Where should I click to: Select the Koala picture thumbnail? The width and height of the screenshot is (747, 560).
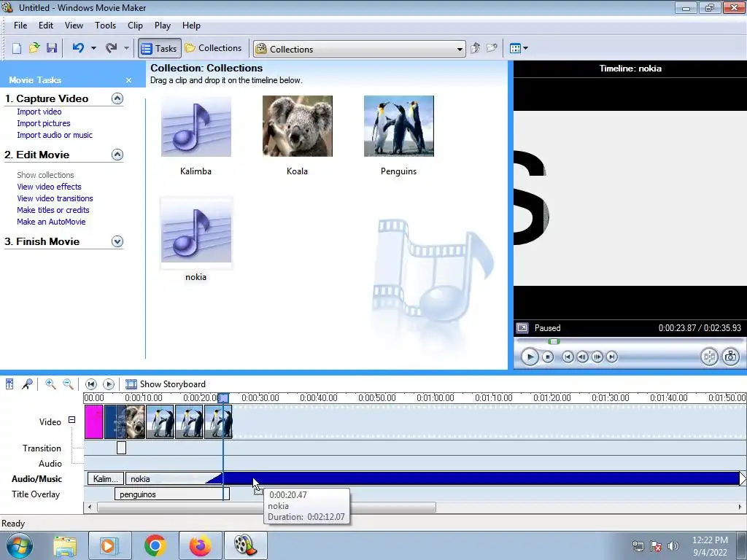tap(298, 126)
